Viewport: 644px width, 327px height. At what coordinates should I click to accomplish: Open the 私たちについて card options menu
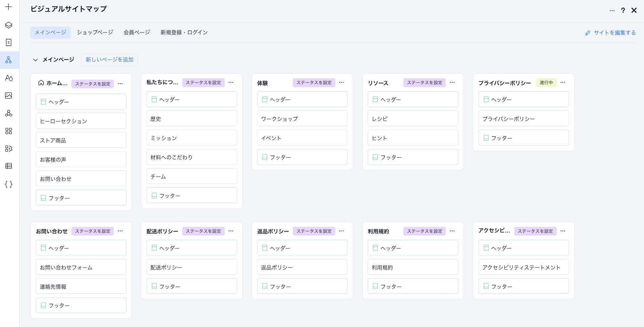pos(231,83)
